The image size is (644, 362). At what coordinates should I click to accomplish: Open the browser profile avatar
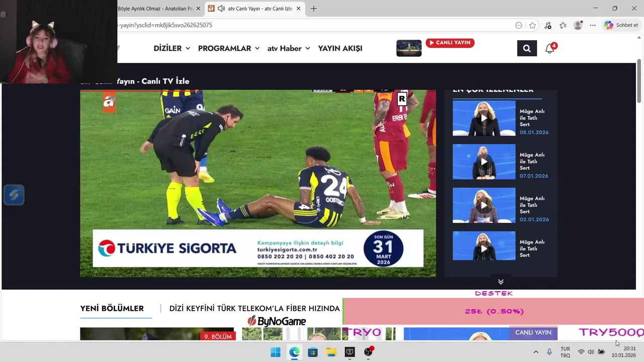point(578,25)
